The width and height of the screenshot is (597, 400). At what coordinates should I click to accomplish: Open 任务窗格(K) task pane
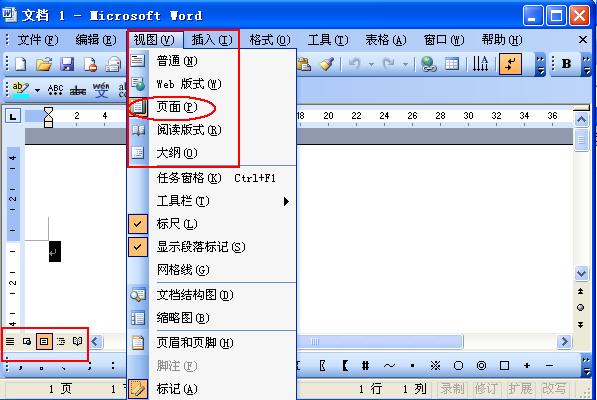click(212, 178)
